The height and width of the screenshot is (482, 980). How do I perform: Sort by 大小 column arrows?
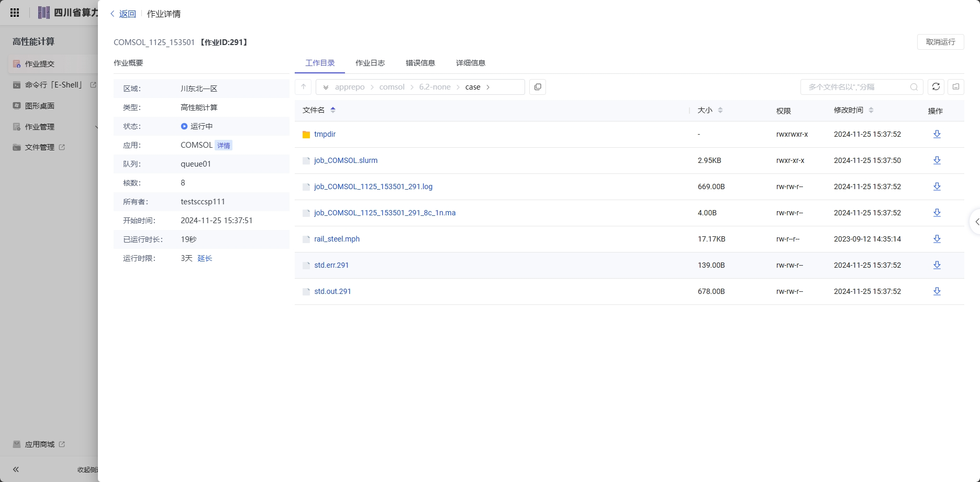point(720,110)
